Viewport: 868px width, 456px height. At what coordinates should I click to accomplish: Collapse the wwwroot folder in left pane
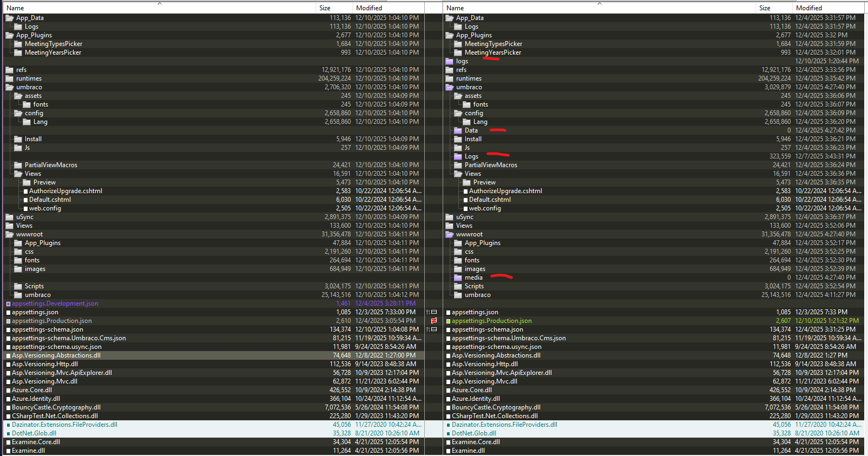click(9, 234)
